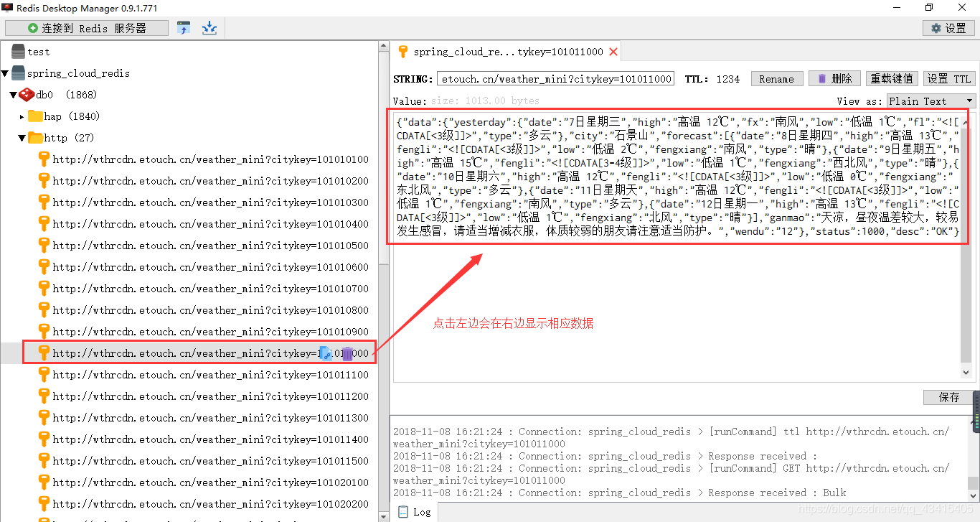Screen dimensions: 980x522
Task: Click the hap folder icon
Action: pos(35,116)
